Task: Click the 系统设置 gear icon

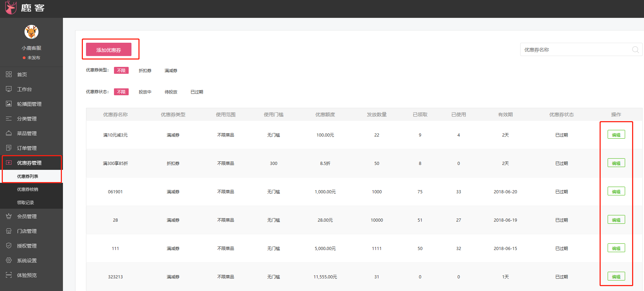Action: click(x=9, y=260)
